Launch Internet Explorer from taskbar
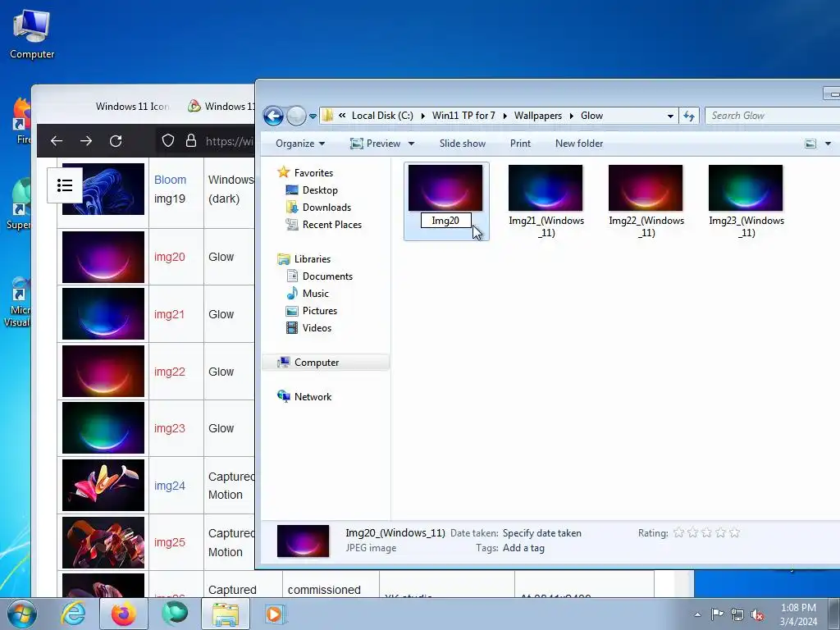Image resolution: width=840 pixels, height=630 pixels. coord(73,614)
